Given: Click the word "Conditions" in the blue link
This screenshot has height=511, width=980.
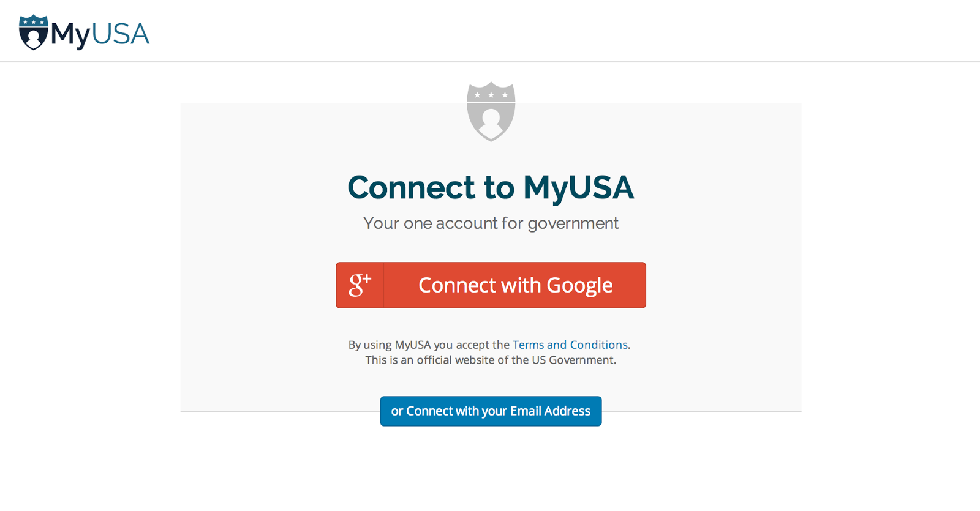Looking at the screenshot, I should click(x=598, y=345).
